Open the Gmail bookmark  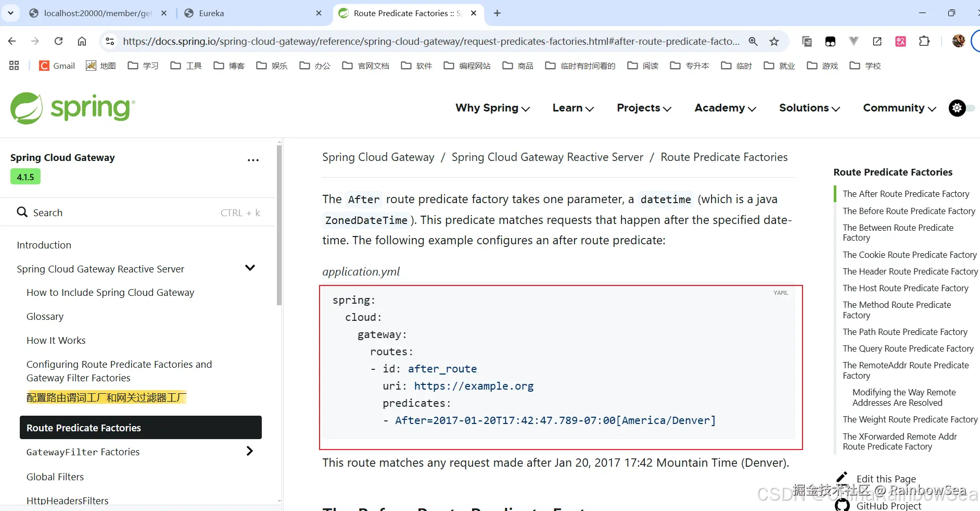pyautogui.click(x=57, y=66)
